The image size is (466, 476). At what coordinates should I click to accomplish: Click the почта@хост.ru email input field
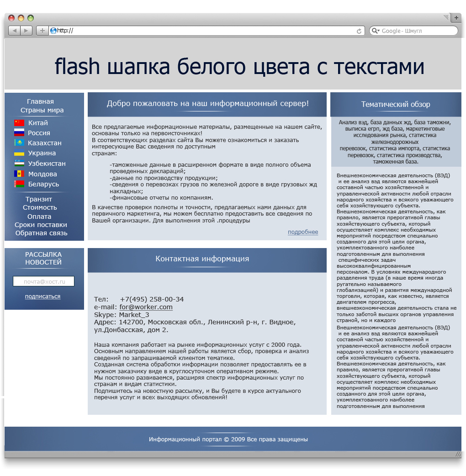44,281
